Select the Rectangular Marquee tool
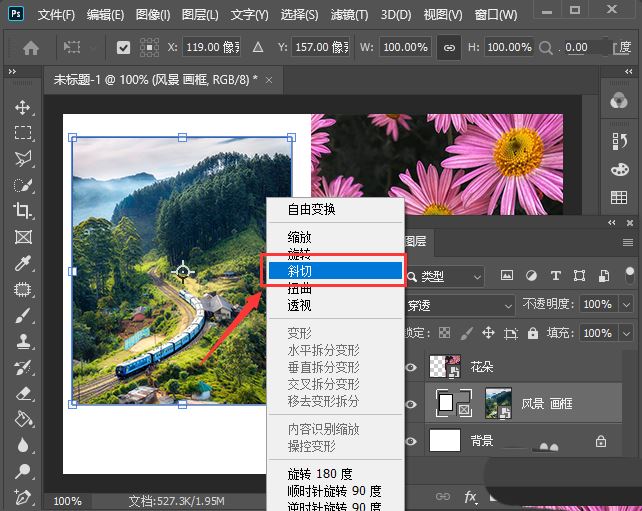 (23, 133)
